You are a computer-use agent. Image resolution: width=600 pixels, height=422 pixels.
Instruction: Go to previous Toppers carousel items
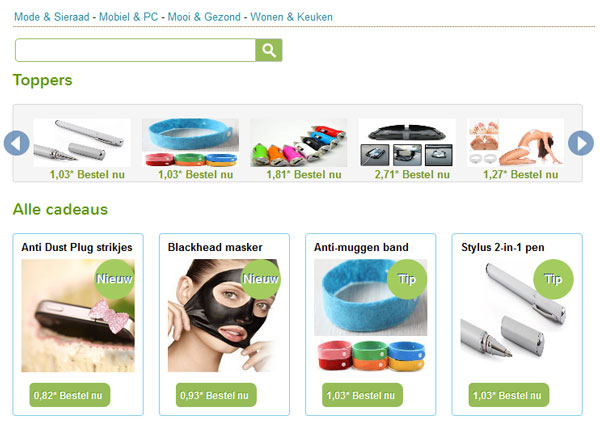pos(16,143)
